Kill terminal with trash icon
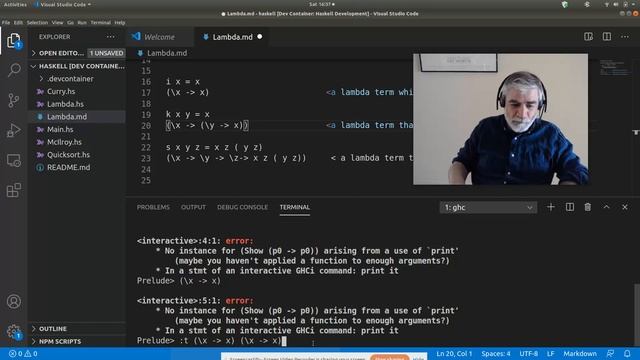The height and width of the screenshot is (360, 640). [x=588, y=207]
